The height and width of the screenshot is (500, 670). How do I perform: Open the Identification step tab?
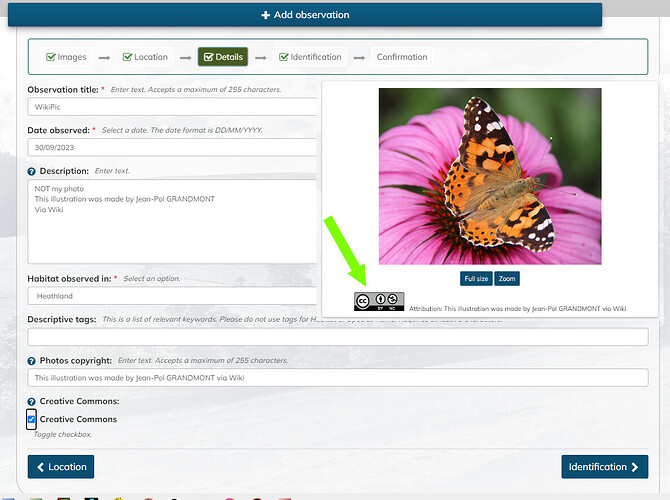(310, 57)
